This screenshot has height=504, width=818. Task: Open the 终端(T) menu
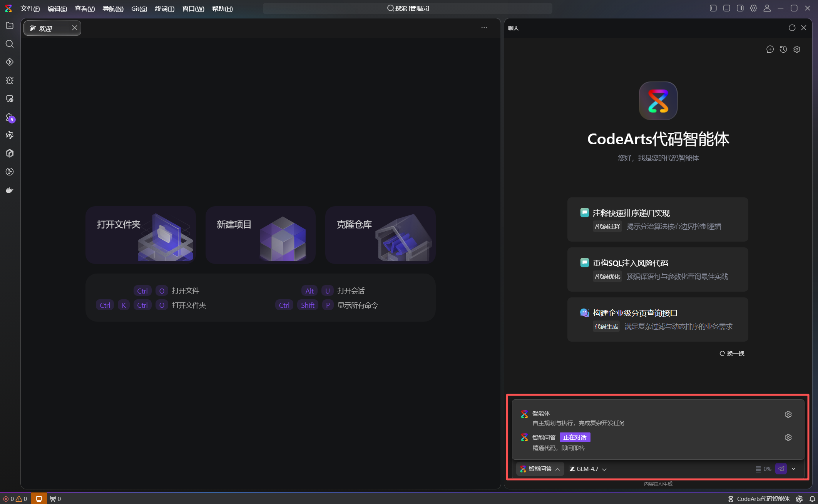tap(164, 8)
